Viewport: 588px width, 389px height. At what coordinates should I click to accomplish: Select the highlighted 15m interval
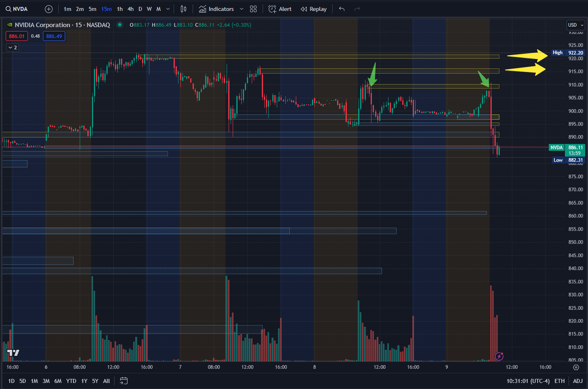(106, 9)
